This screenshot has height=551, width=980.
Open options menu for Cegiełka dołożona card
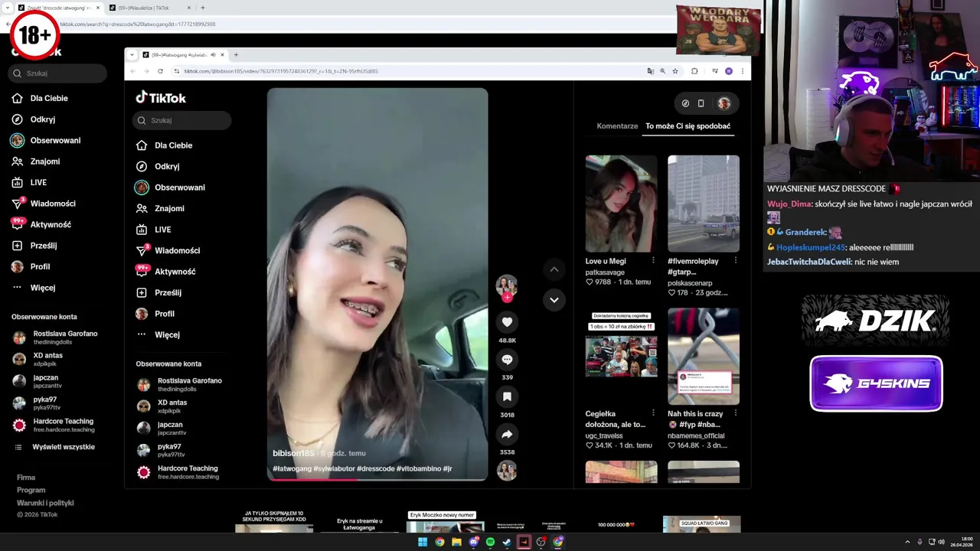point(653,413)
